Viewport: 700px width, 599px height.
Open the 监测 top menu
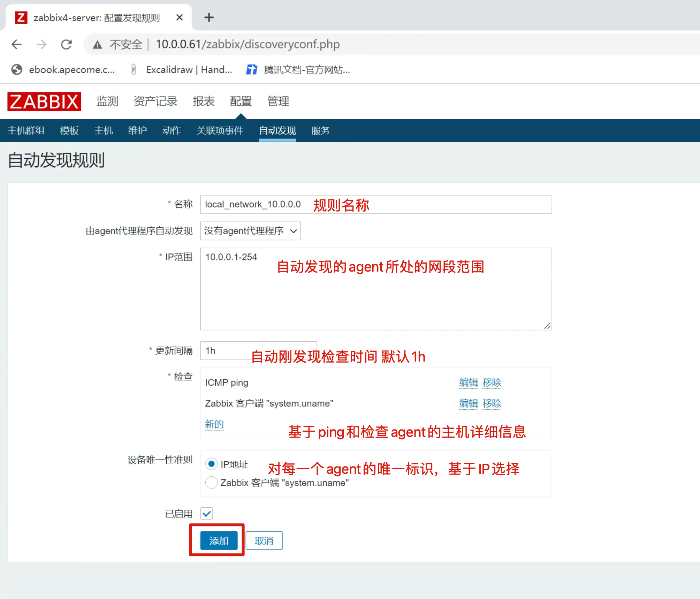coord(107,101)
